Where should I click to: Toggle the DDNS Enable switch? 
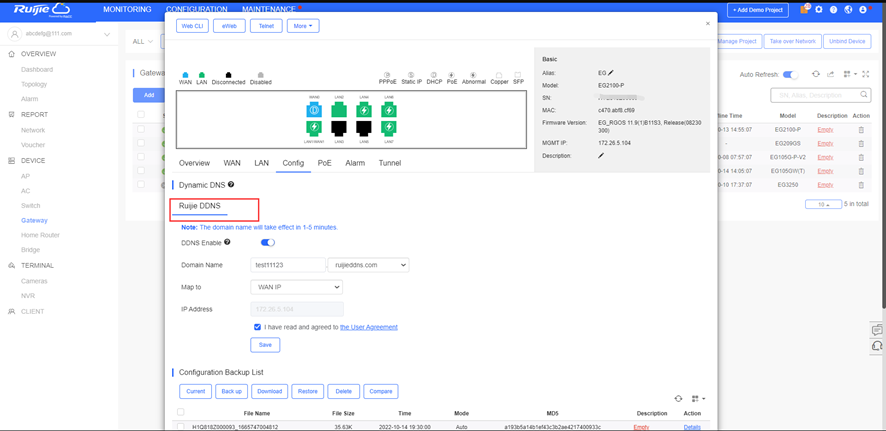pos(267,242)
